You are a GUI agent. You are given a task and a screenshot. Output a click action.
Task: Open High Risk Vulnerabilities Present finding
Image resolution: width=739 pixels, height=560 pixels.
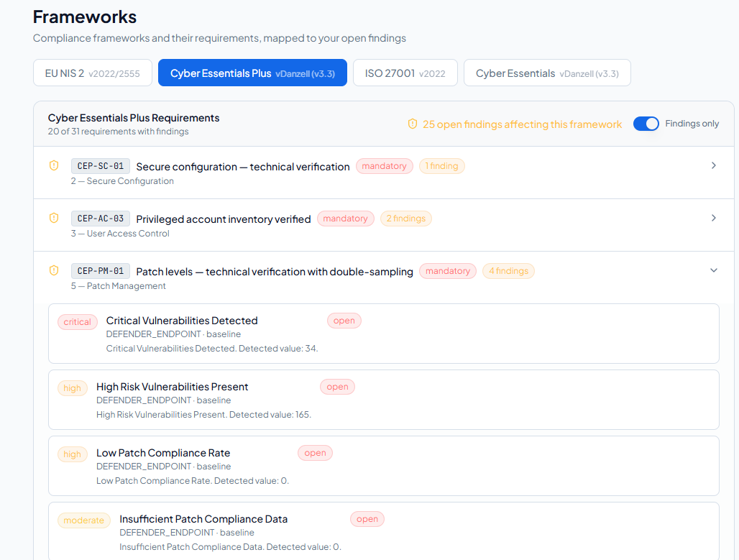[384, 400]
